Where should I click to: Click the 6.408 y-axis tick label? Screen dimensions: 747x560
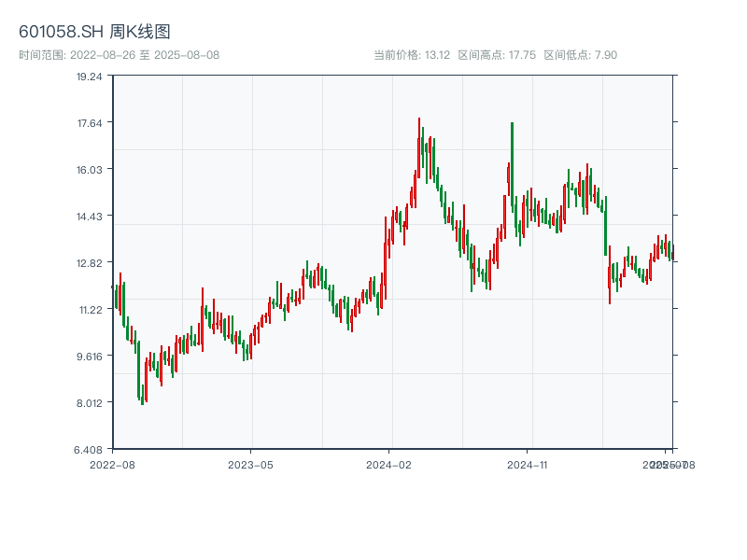point(89,450)
